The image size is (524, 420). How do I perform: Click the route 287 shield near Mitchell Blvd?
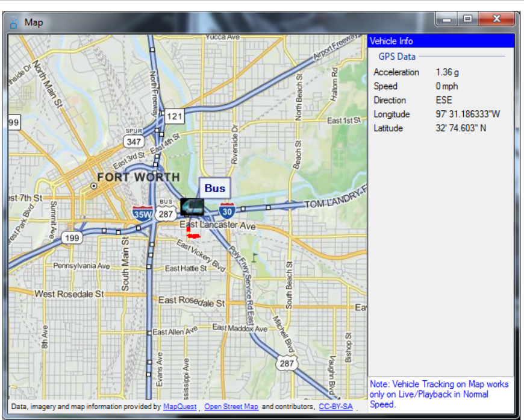click(x=287, y=363)
